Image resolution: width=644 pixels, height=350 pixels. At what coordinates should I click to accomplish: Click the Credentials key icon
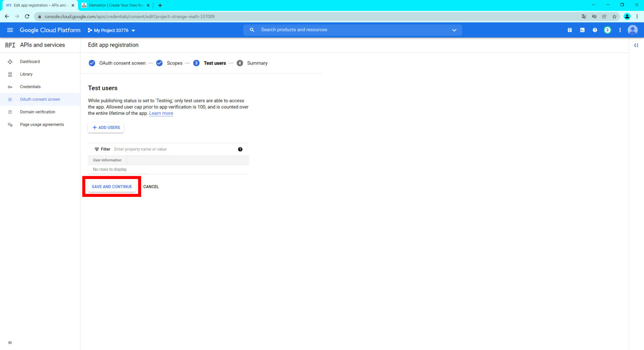pos(10,87)
